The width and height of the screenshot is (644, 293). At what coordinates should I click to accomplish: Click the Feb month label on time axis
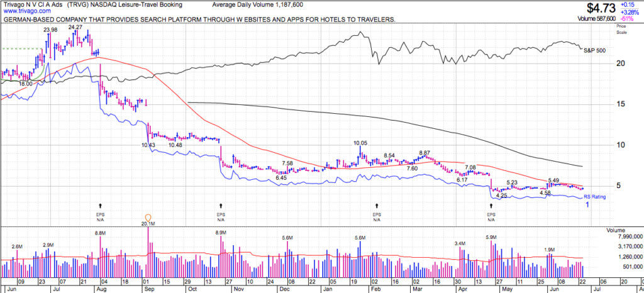coord(376,289)
